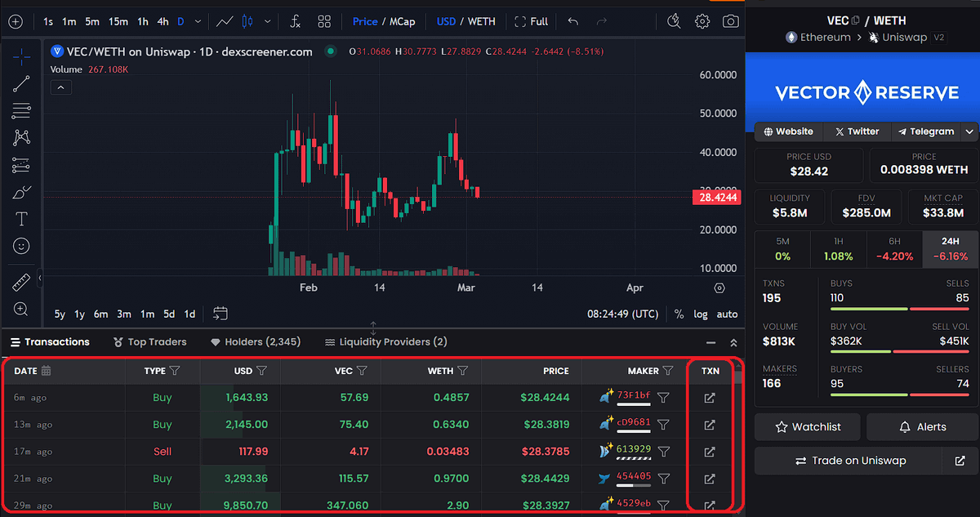Open the forecasting and measurement tools
This screenshot has width=980, height=517.
(x=21, y=165)
